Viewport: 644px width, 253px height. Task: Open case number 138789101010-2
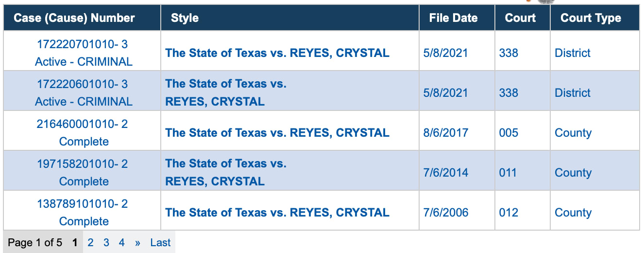pos(82,204)
